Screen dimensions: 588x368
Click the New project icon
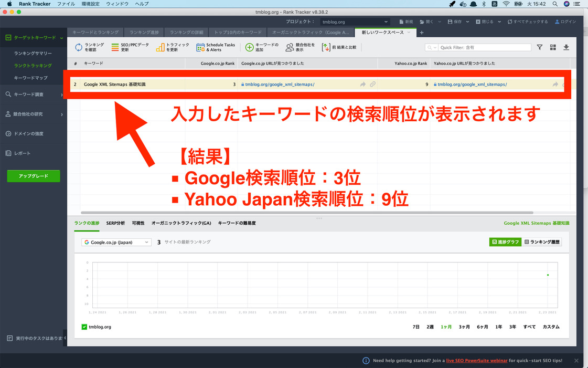coord(401,22)
